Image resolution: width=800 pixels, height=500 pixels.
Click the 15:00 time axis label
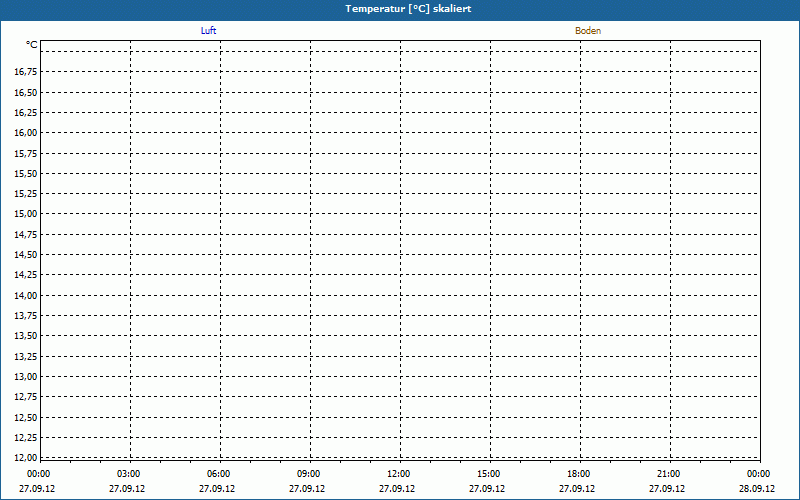[x=489, y=474]
